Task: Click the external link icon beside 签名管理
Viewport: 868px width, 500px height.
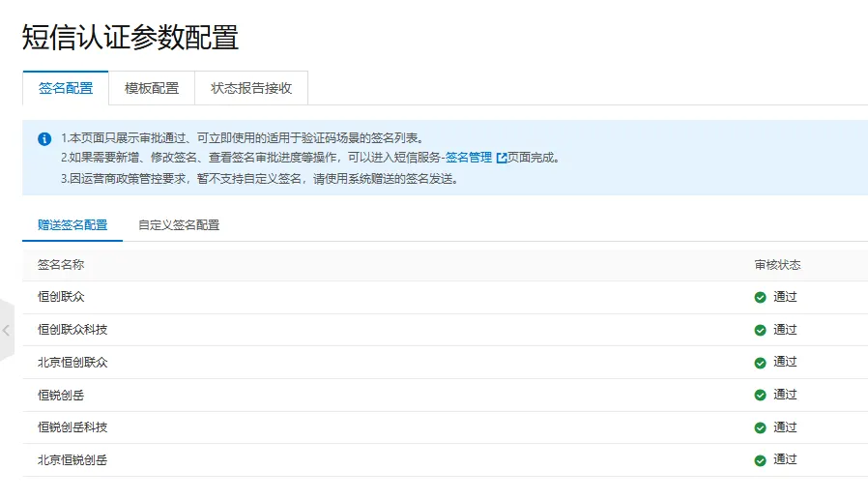Action: click(502, 159)
